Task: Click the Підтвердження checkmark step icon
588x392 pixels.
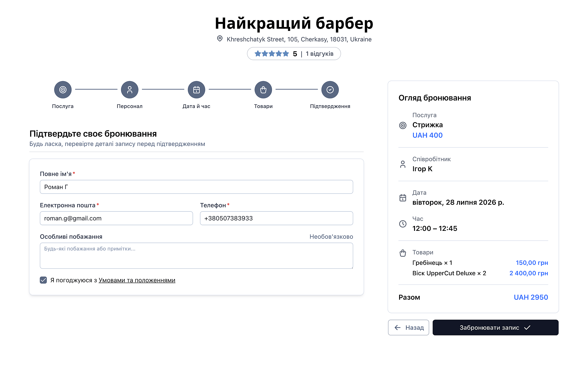Action: point(330,90)
